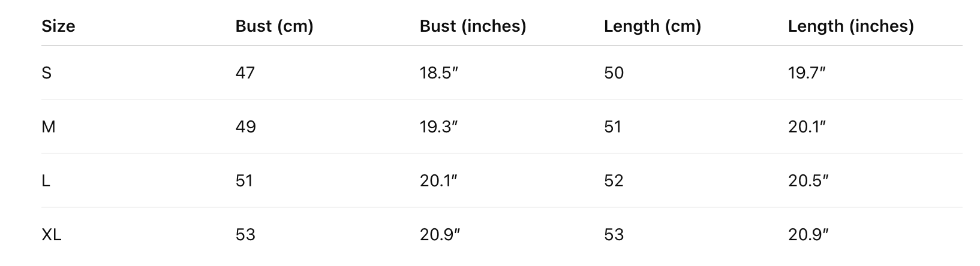Click bust value 47 for size S
The height and width of the screenshot is (266, 980).
pos(245,73)
